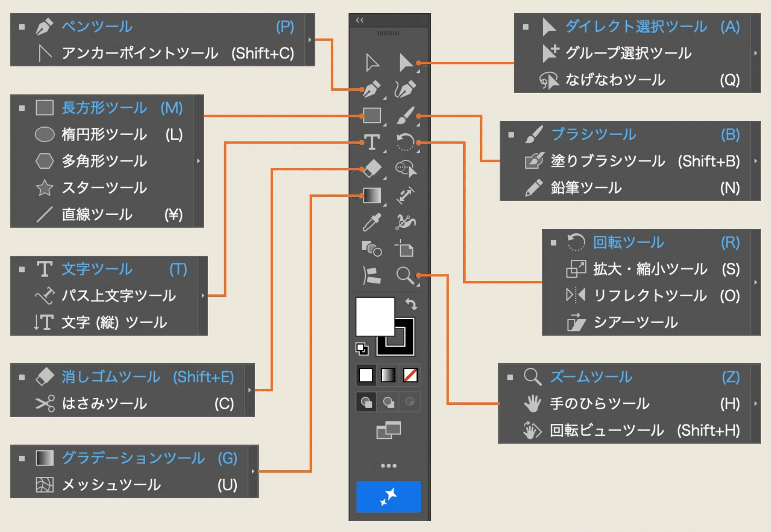771x532 pixels.
Task: Select the Rotate tool in the toolbar
Action: (x=405, y=142)
